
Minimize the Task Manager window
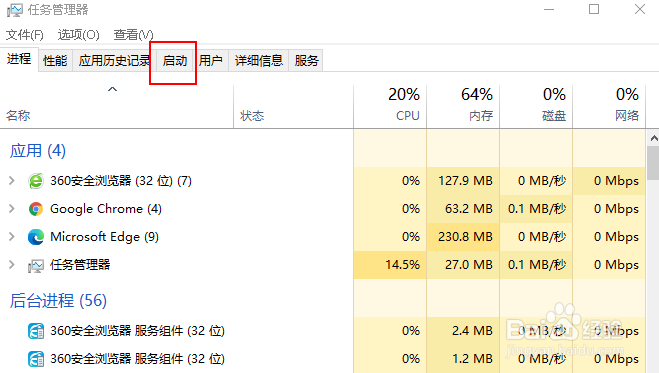(549, 9)
